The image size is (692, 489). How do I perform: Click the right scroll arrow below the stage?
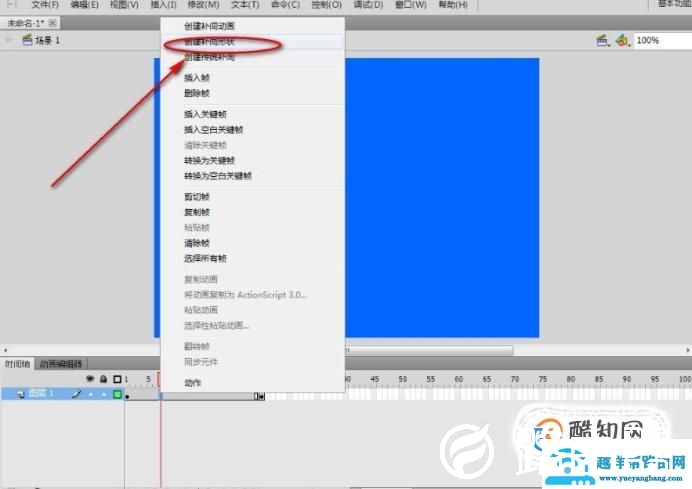[688, 350]
